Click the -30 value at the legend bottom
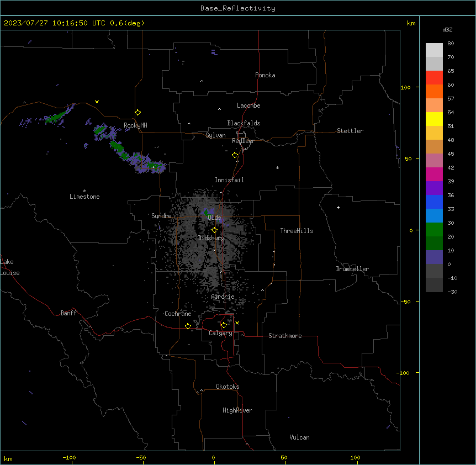476x465 pixels. 452,292
